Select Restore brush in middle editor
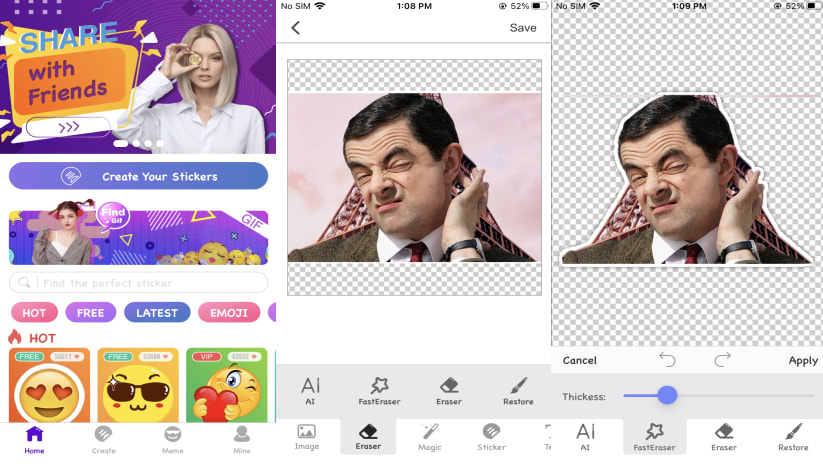823x468 pixels. coord(518,391)
